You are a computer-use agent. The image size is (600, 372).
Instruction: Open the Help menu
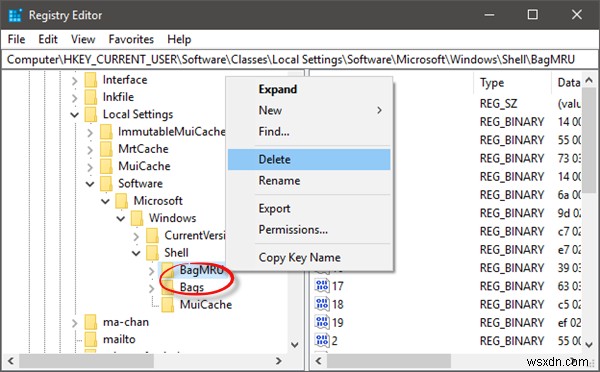[179, 39]
